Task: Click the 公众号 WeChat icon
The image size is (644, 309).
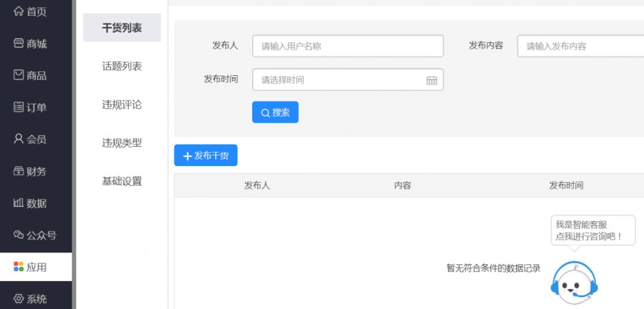Action: click(x=18, y=235)
